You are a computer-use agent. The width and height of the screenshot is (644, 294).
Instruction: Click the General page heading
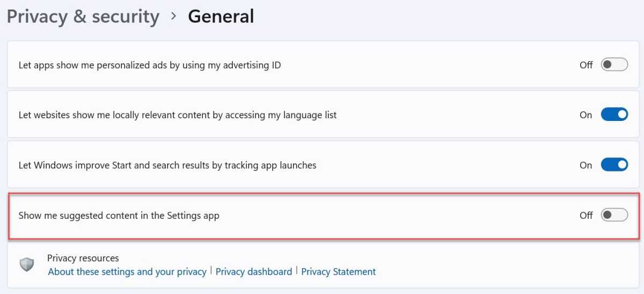pyautogui.click(x=221, y=17)
